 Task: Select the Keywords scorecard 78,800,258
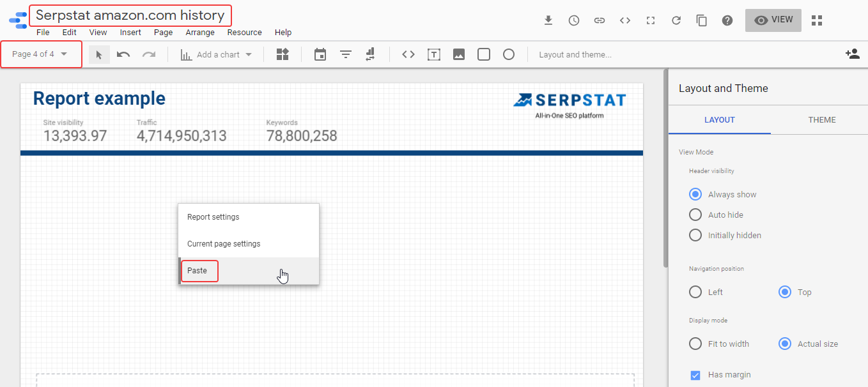pos(302,132)
